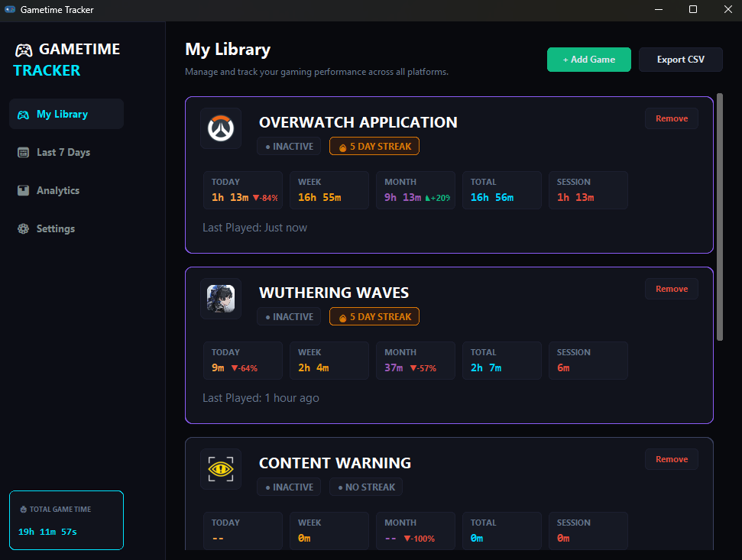
Task: Go to Settings in sidebar
Action: 66,228
